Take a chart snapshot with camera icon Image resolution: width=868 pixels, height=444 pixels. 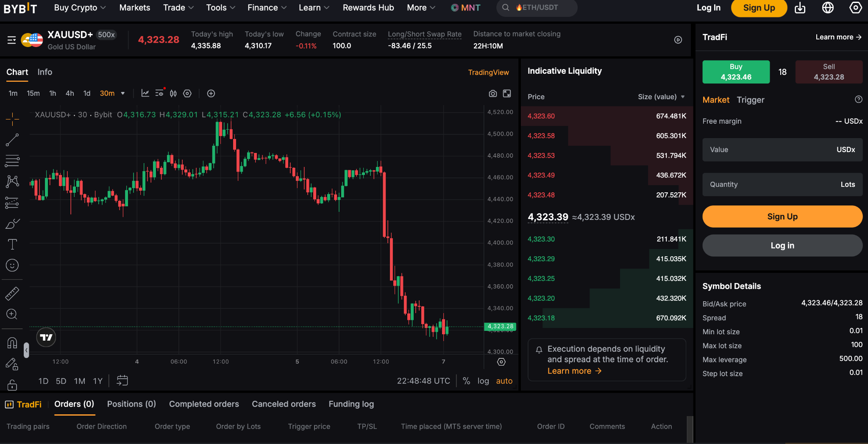tap(493, 93)
